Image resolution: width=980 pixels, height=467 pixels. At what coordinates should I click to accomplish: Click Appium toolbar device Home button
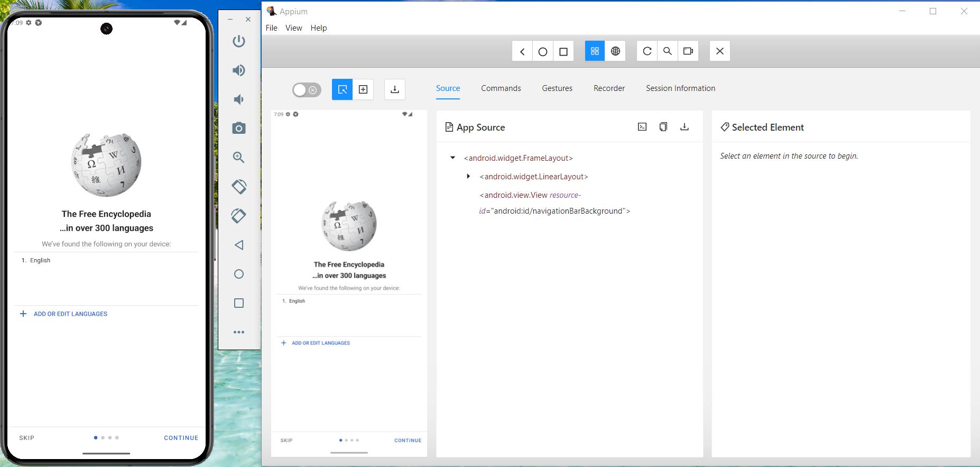pos(543,51)
